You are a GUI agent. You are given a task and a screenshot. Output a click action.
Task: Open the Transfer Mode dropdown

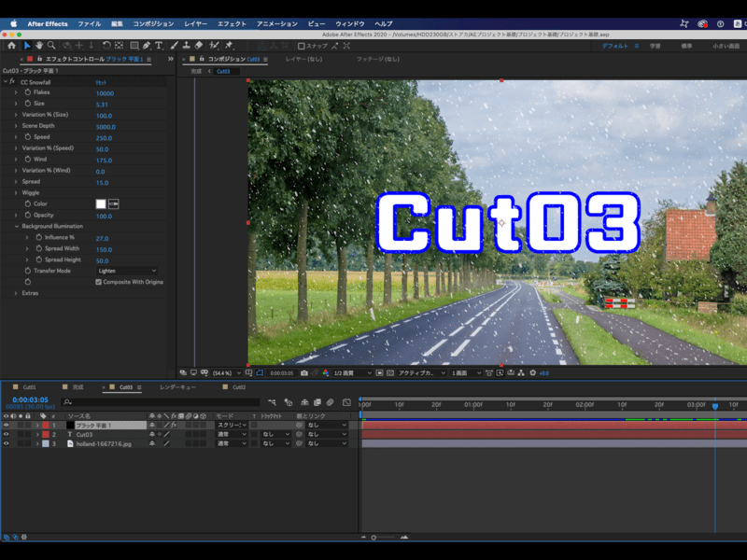[x=129, y=271]
